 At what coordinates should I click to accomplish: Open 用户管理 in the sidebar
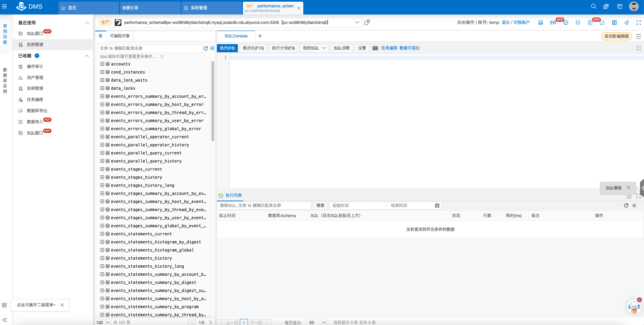(35, 78)
